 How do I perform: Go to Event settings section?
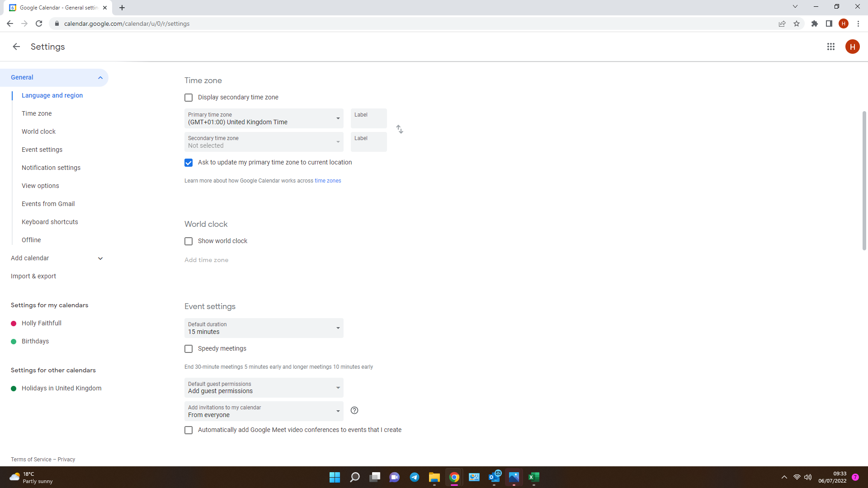click(x=42, y=150)
